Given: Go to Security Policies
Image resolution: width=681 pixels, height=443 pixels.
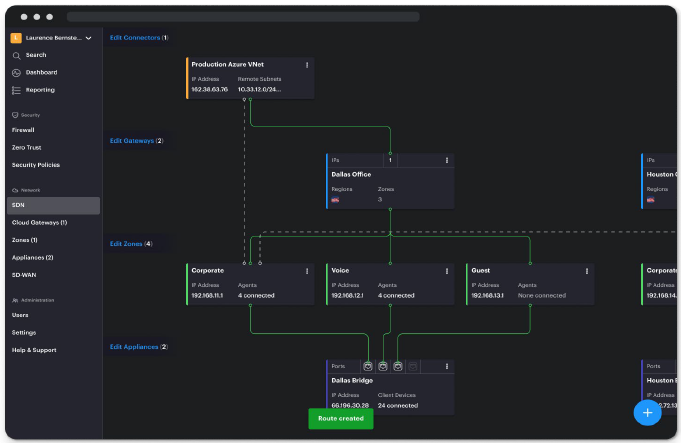Looking at the screenshot, I should (x=36, y=165).
